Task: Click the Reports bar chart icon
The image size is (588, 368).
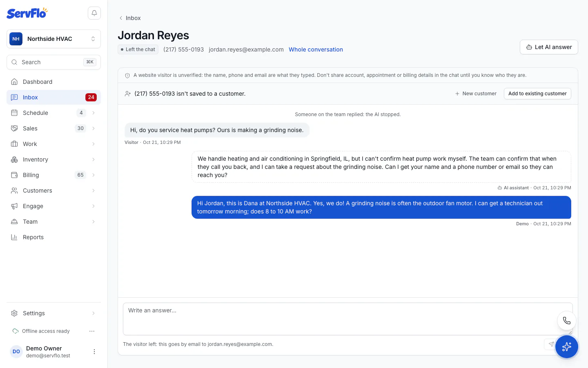Action: (14, 237)
